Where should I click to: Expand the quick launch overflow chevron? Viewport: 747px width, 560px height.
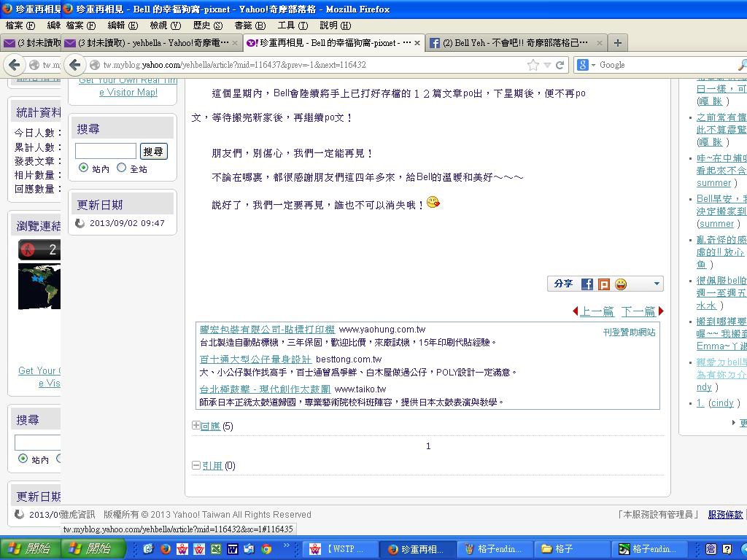pos(286,545)
